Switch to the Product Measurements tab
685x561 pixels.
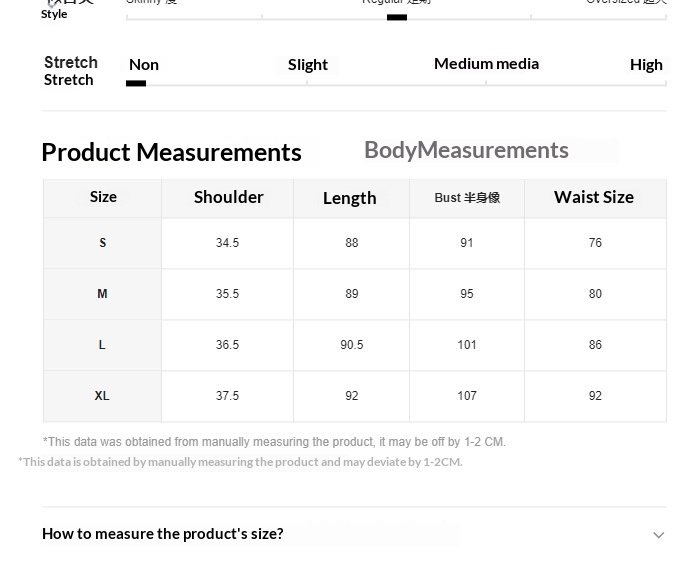coord(171,152)
